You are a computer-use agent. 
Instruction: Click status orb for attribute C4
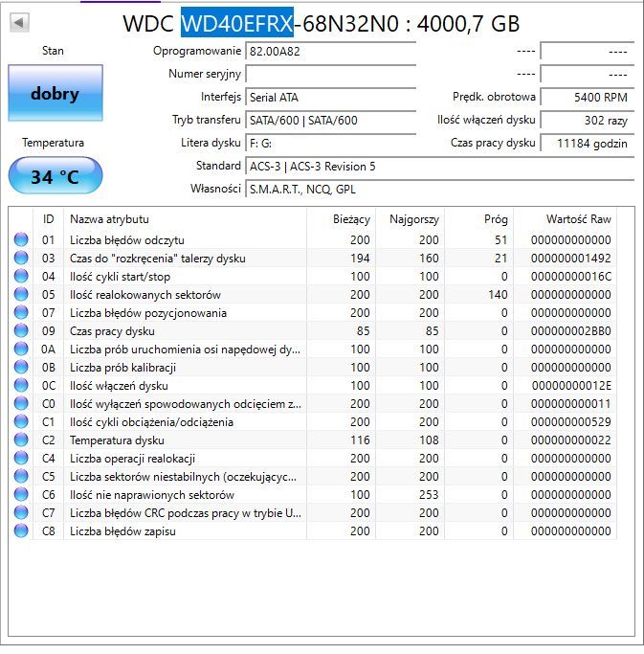coord(21,458)
